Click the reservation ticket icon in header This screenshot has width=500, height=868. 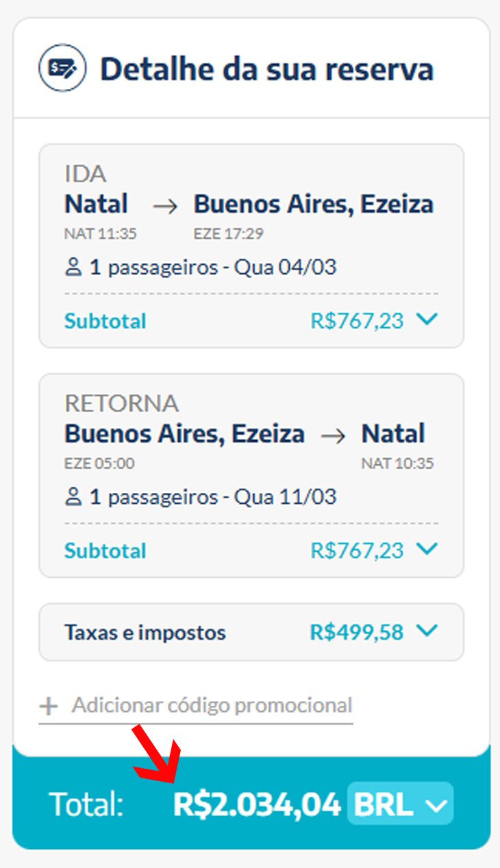(62, 68)
